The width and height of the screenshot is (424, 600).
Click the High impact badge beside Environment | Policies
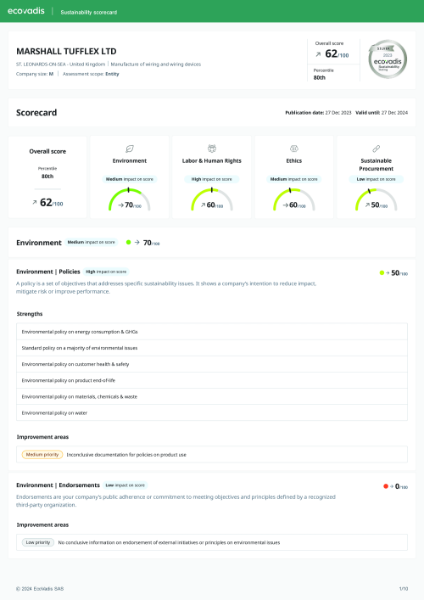tap(106, 272)
